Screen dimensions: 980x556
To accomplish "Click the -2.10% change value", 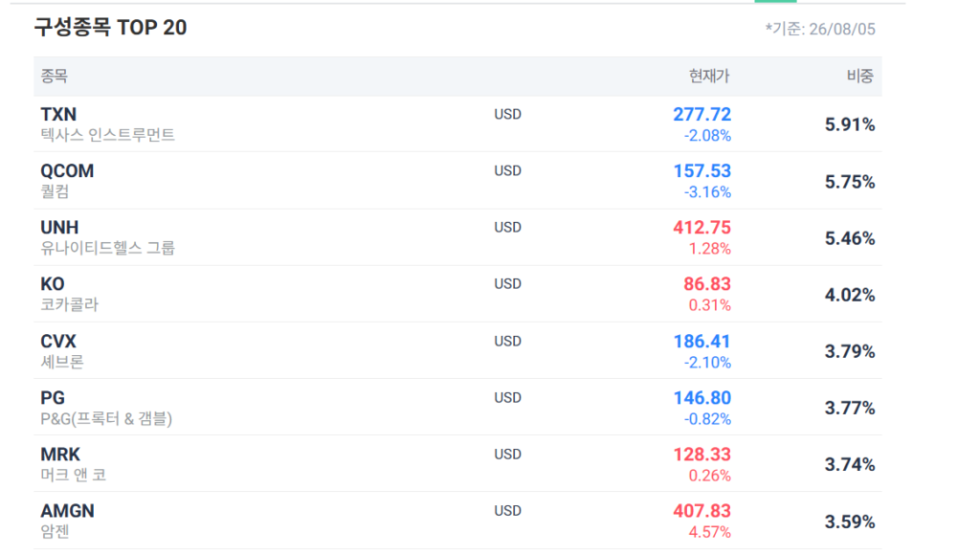I will [707, 363].
